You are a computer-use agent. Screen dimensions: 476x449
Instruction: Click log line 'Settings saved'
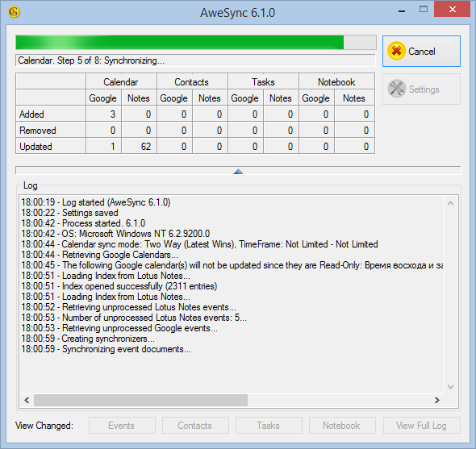click(x=70, y=213)
